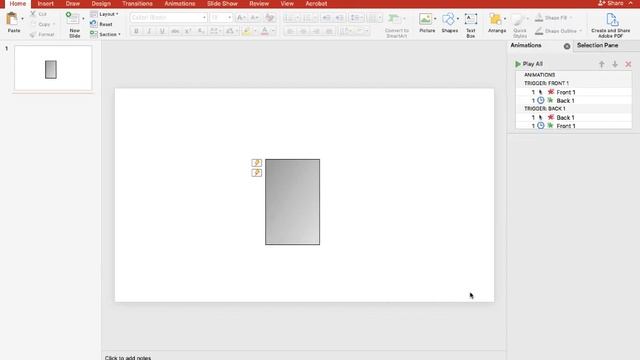Click Increase Font Size icon

pos(241,18)
